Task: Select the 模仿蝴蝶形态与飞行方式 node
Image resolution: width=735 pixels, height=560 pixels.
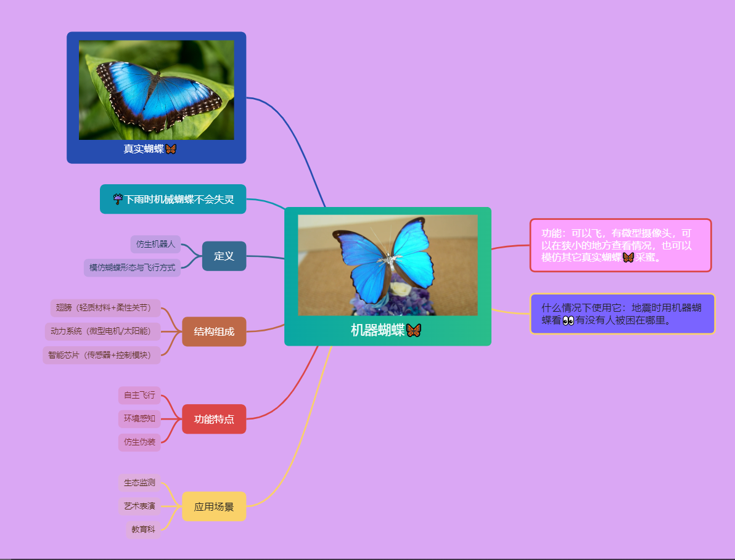Action: click(x=132, y=268)
